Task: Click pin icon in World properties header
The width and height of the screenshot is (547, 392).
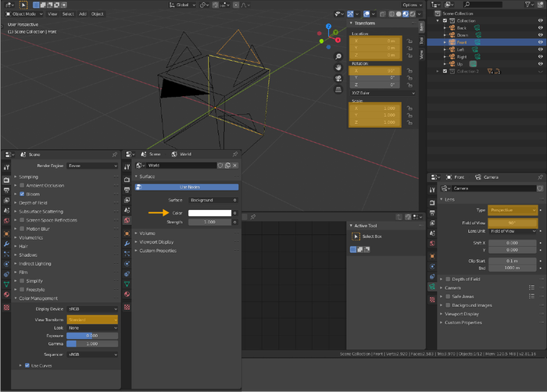Action: tap(235, 154)
